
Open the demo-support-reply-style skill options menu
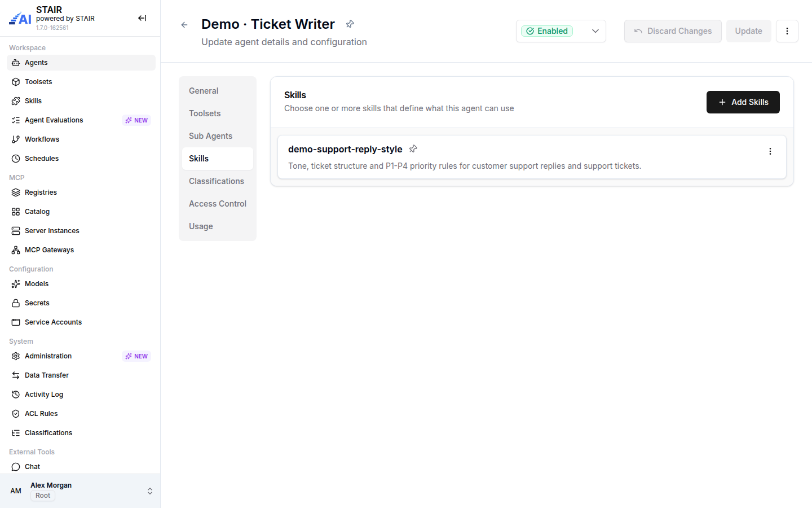click(x=770, y=151)
